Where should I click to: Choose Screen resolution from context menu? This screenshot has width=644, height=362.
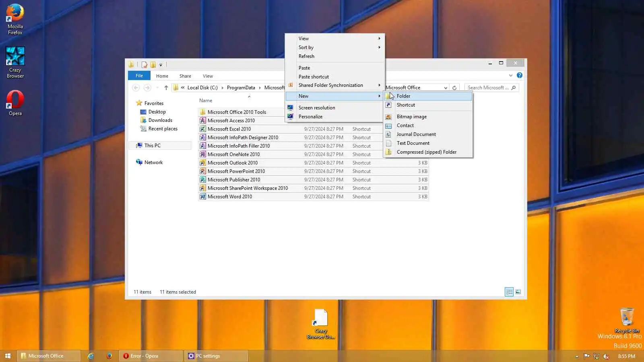click(x=335, y=108)
